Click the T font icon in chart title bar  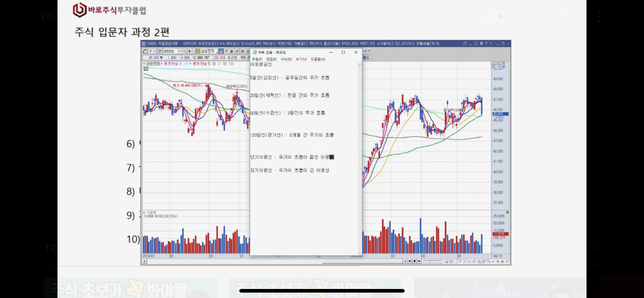pos(486,43)
